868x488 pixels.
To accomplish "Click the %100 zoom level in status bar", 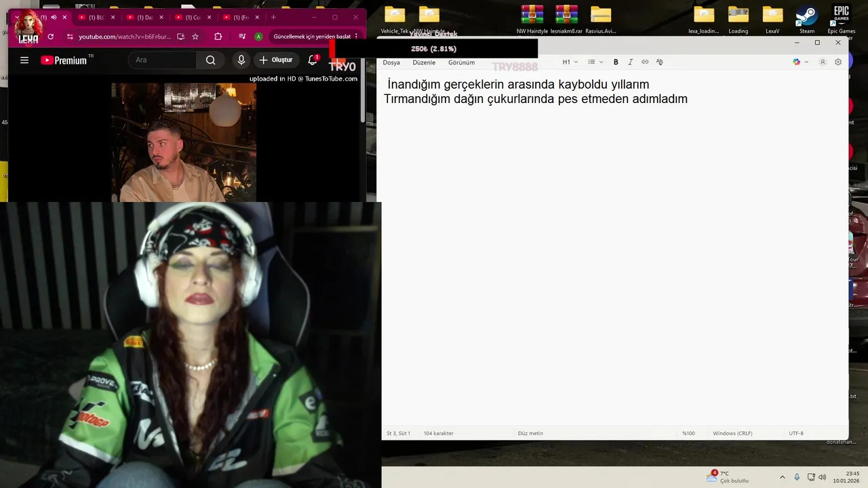I will coord(688,433).
